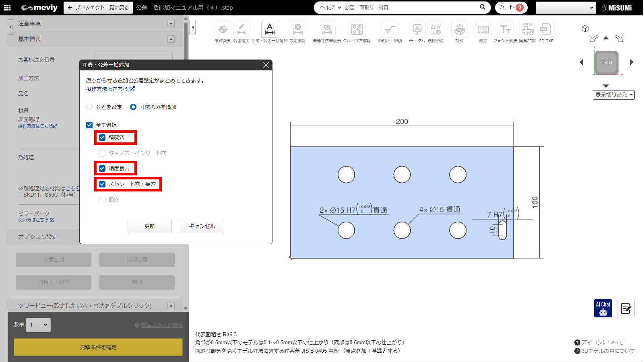
Task: Click the キャンセル button in dialog
Action: [x=202, y=226]
